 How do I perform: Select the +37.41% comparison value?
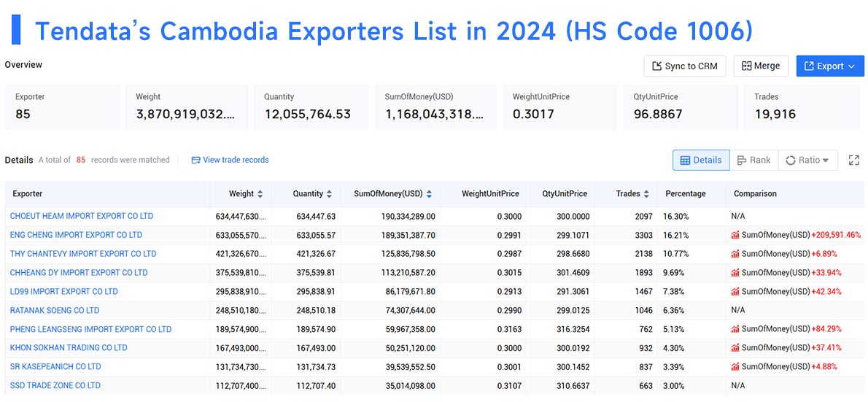826,348
